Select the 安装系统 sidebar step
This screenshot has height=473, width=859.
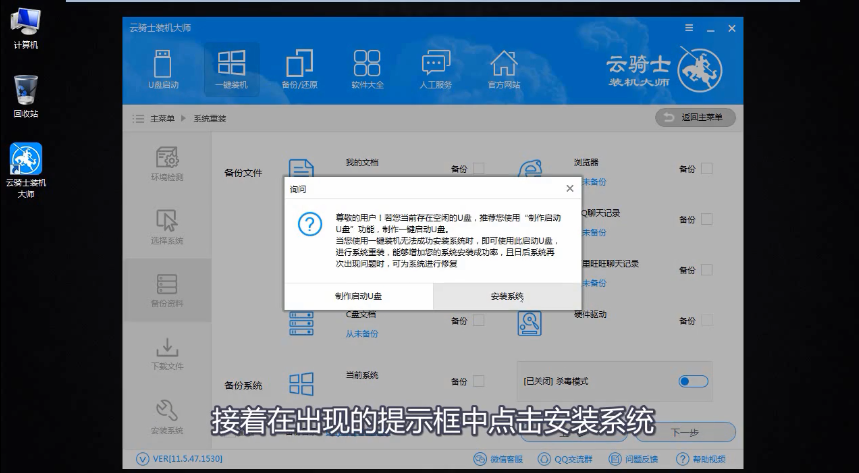167,417
